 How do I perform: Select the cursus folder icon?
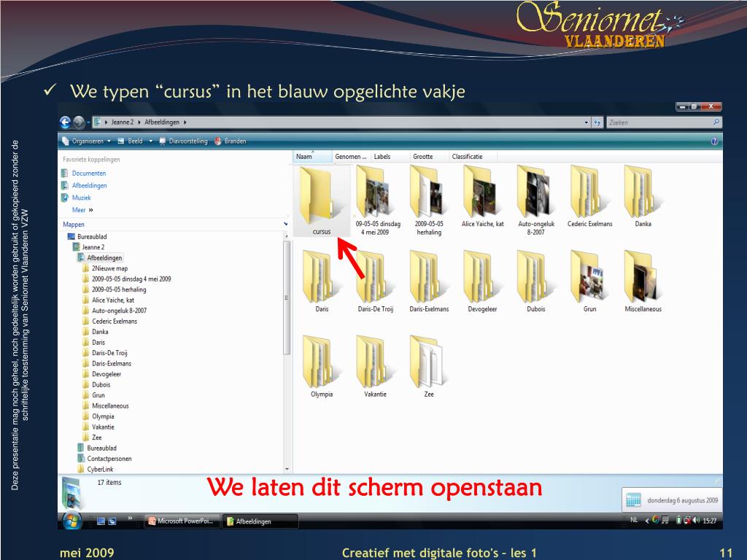[x=321, y=201]
